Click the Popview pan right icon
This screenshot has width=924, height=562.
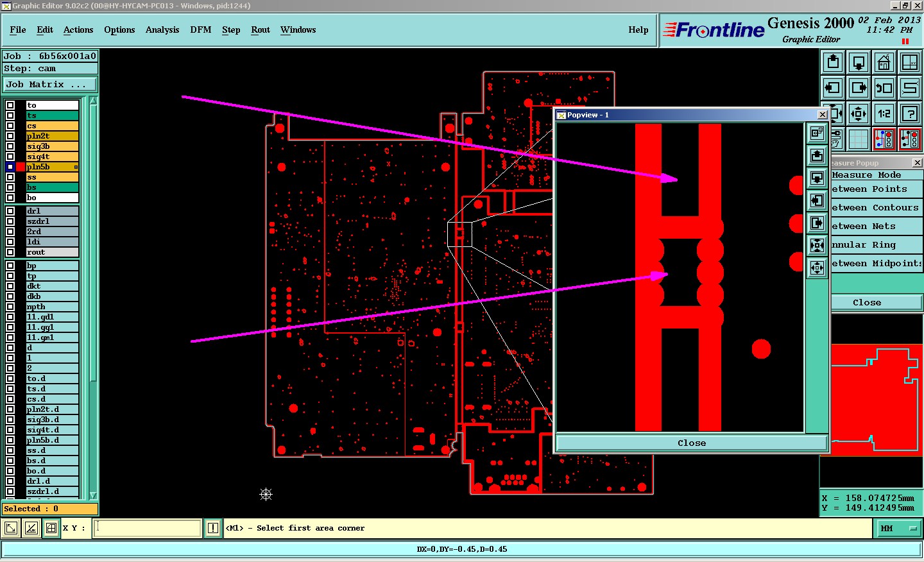point(817,223)
